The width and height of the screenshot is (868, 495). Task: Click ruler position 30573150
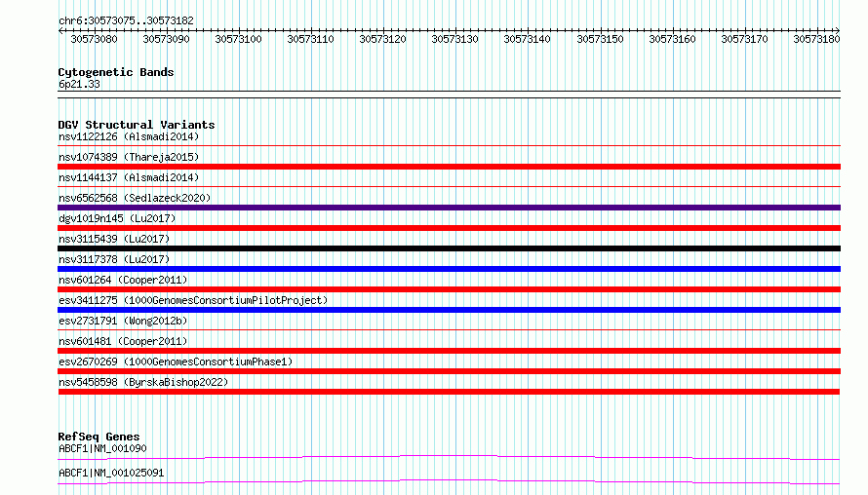[x=600, y=39]
